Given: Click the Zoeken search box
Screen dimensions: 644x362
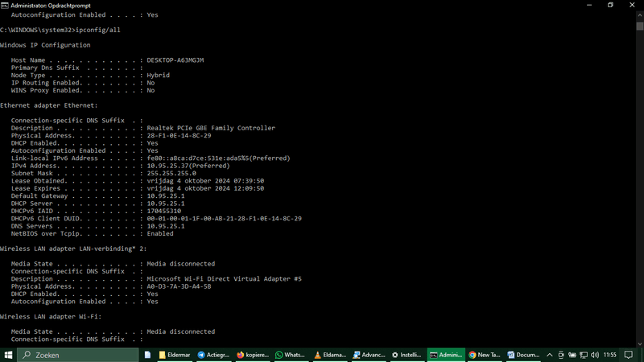Looking at the screenshot, I should (x=78, y=355).
